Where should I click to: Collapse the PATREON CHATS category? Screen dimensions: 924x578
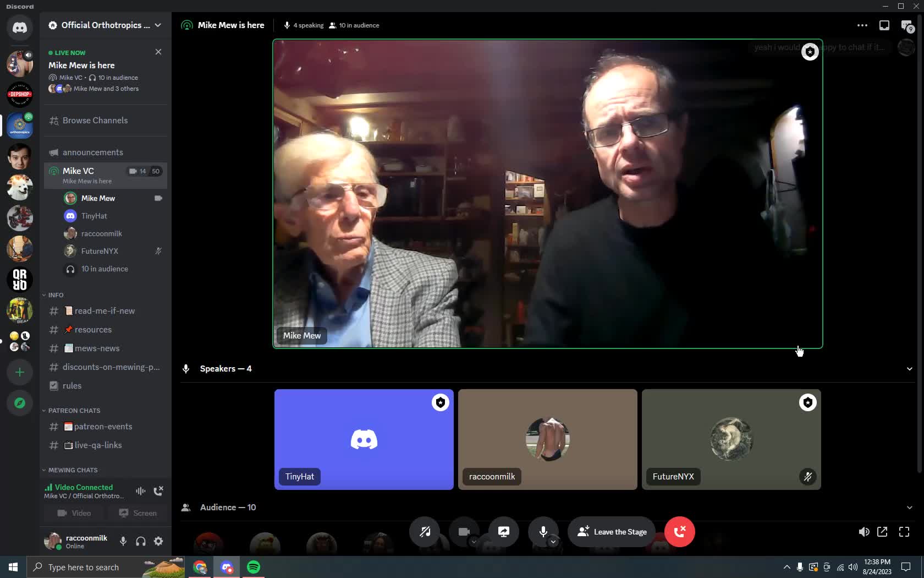click(x=74, y=411)
